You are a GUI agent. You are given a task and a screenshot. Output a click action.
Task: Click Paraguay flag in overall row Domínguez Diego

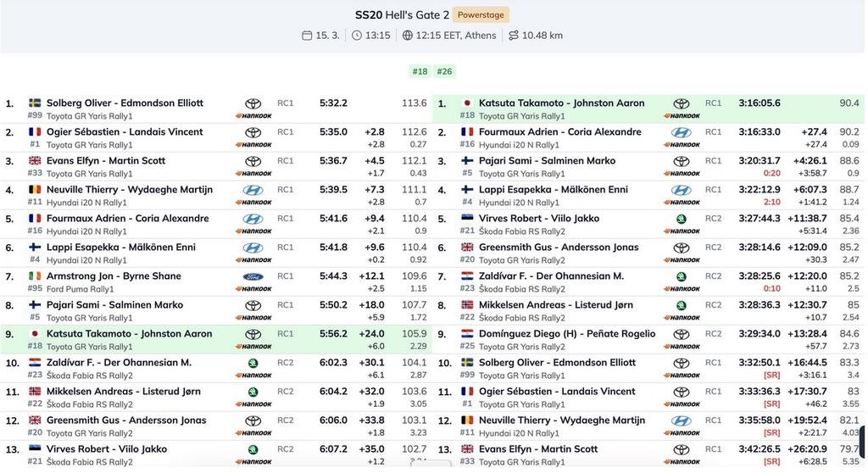pyautogui.click(x=467, y=333)
